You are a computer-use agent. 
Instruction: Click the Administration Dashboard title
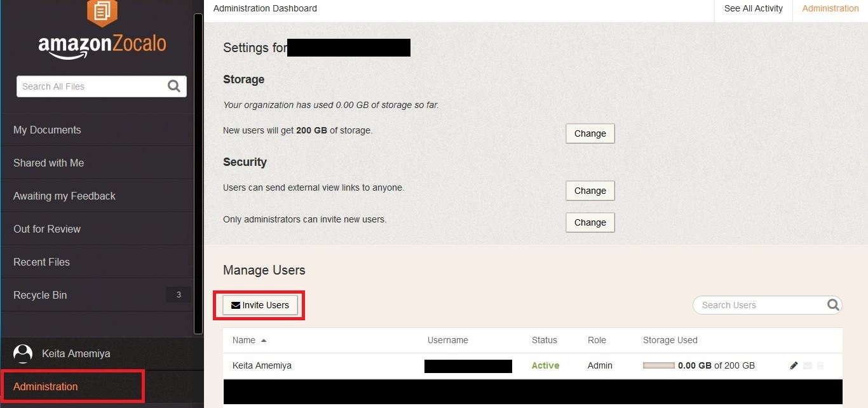point(265,8)
